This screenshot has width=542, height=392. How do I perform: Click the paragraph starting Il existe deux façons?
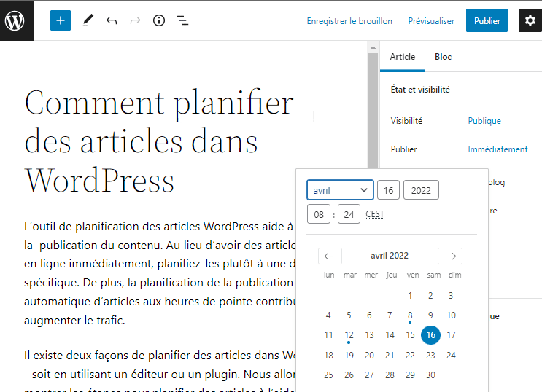point(160,369)
